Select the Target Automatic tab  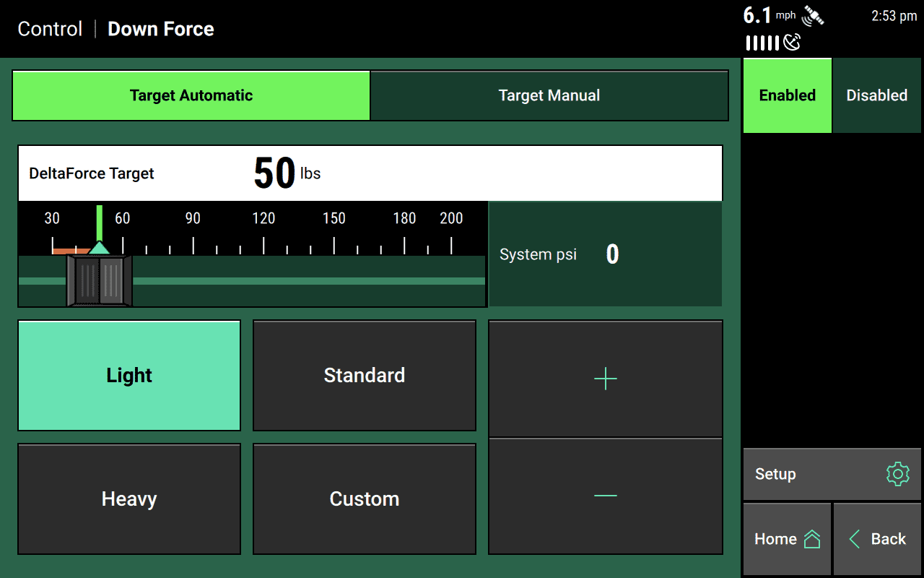coord(191,95)
